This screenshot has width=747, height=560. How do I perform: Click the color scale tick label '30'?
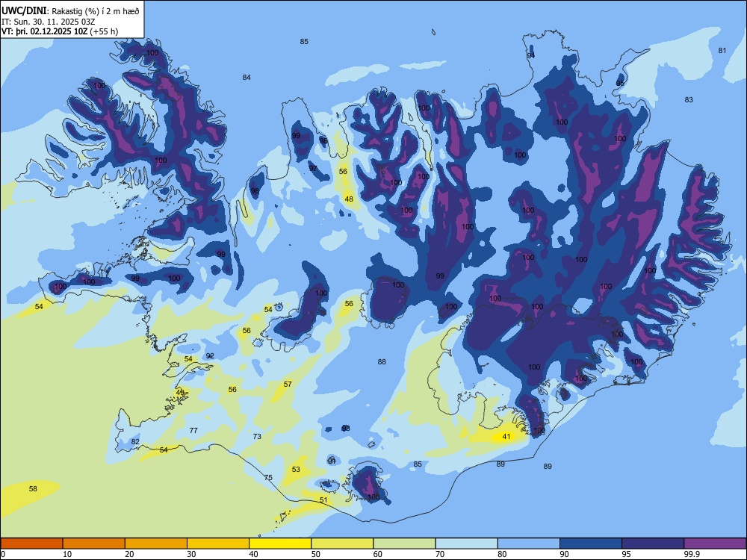pyautogui.click(x=191, y=554)
